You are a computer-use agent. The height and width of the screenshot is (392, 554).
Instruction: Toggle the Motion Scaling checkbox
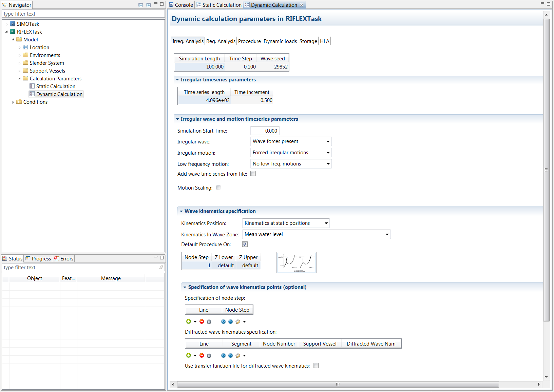tap(218, 188)
